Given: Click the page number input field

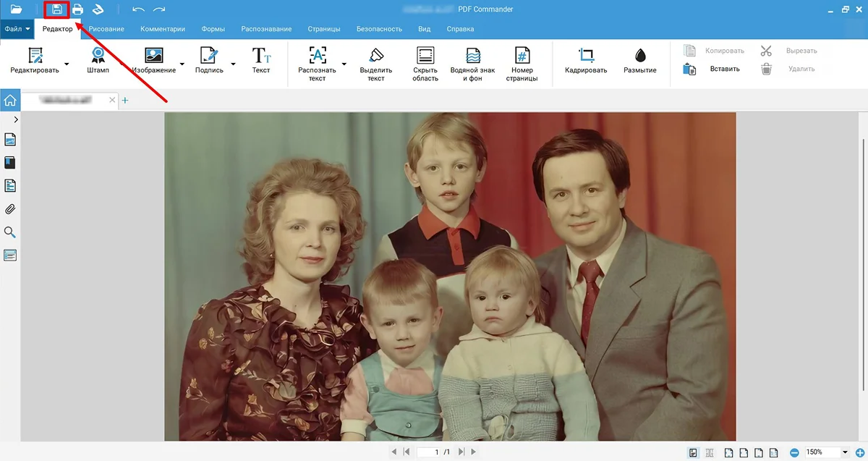Looking at the screenshot, I should 437,452.
